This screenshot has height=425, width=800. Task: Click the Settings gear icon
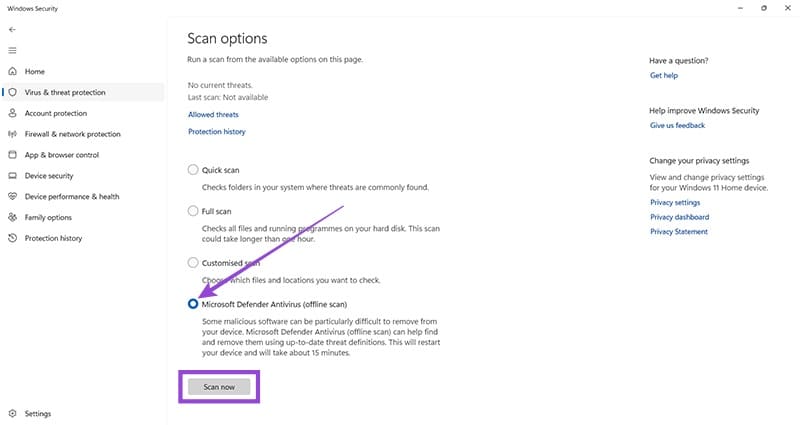[12, 413]
